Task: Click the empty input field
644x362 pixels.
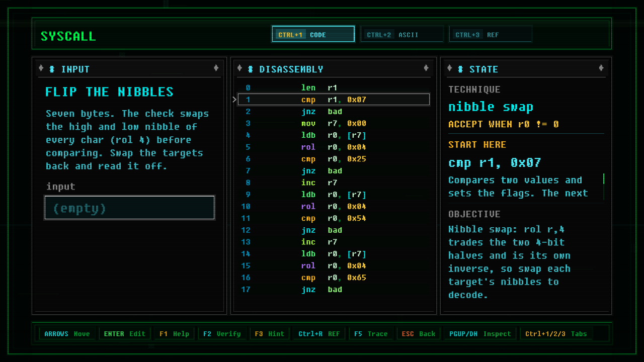Action: pos(130,208)
